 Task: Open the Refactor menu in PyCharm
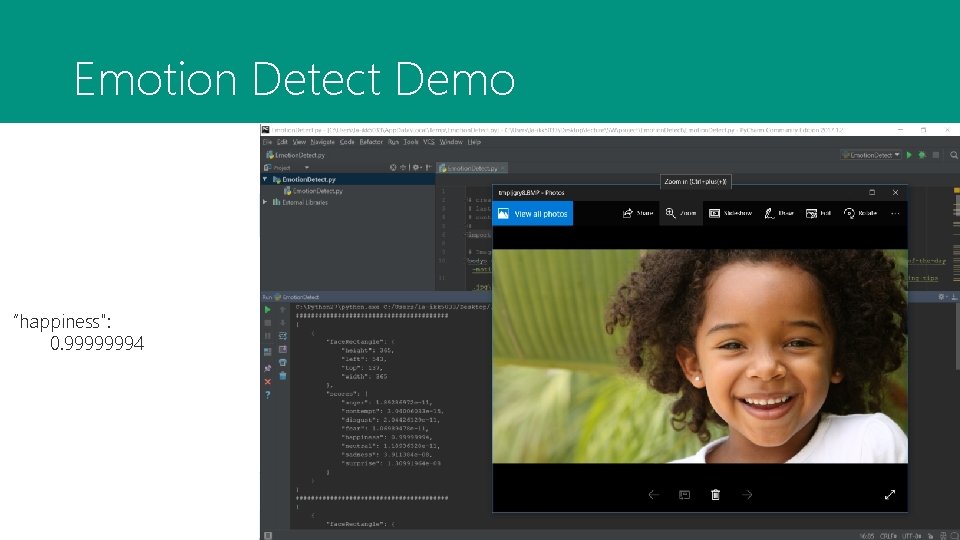[371, 142]
